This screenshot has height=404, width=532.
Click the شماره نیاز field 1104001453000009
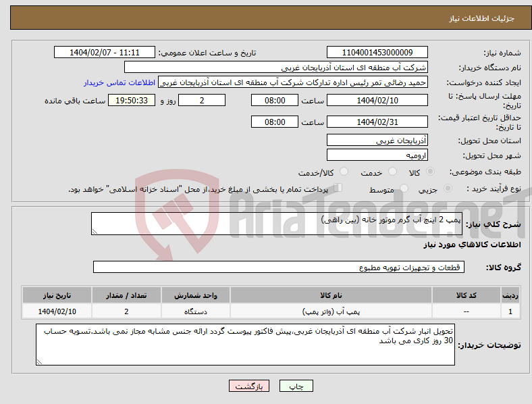(x=377, y=52)
